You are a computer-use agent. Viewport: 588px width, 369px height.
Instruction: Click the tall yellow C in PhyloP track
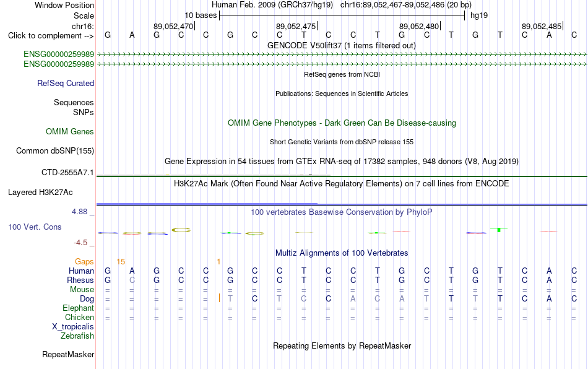tap(181, 230)
